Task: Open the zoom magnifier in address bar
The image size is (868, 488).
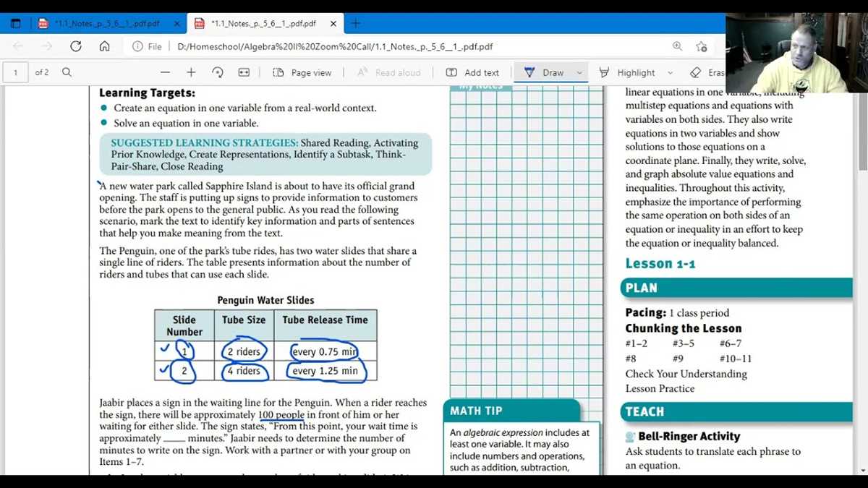Action: pos(677,46)
